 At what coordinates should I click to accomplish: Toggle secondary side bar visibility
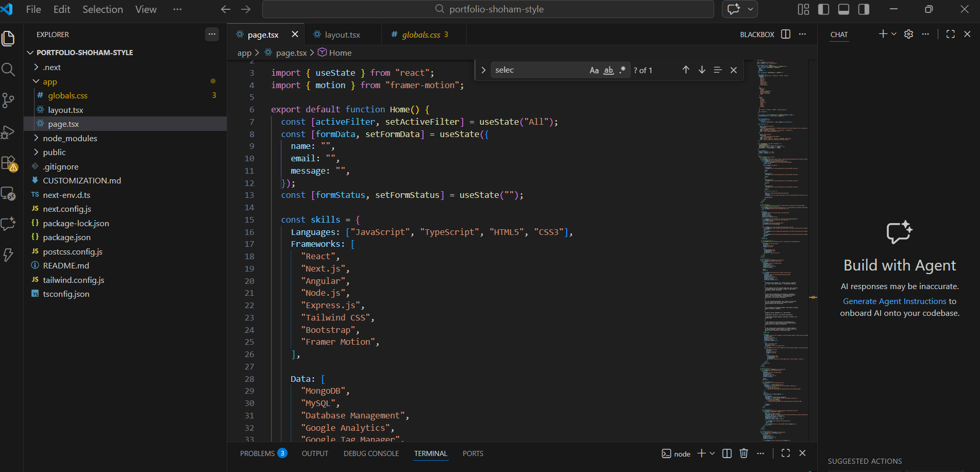864,9
